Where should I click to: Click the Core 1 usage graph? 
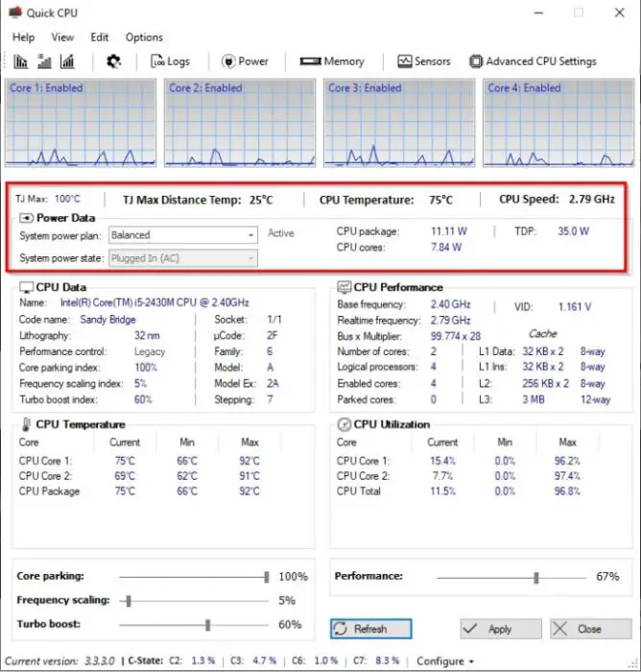(x=81, y=123)
